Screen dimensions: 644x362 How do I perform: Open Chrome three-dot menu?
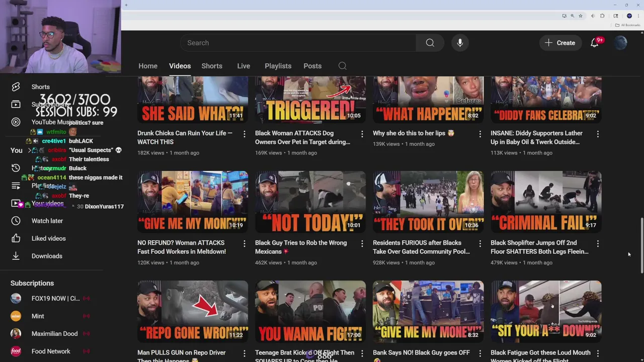(638, 16)
